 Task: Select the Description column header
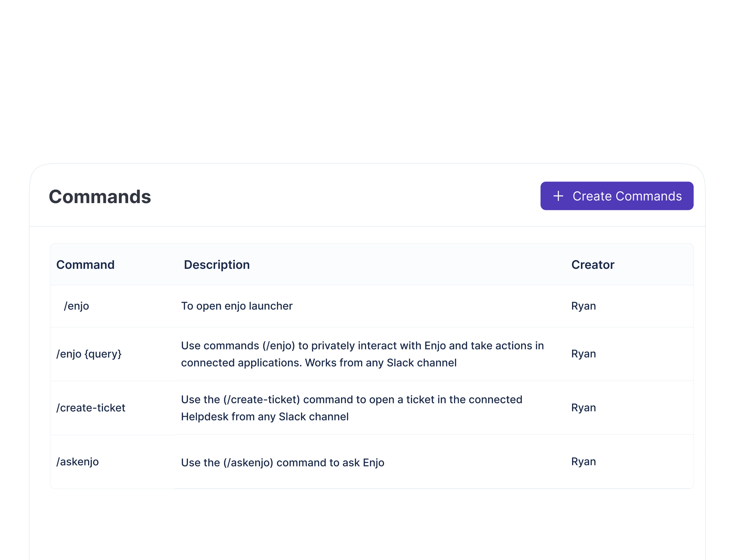tap(217, 265)
